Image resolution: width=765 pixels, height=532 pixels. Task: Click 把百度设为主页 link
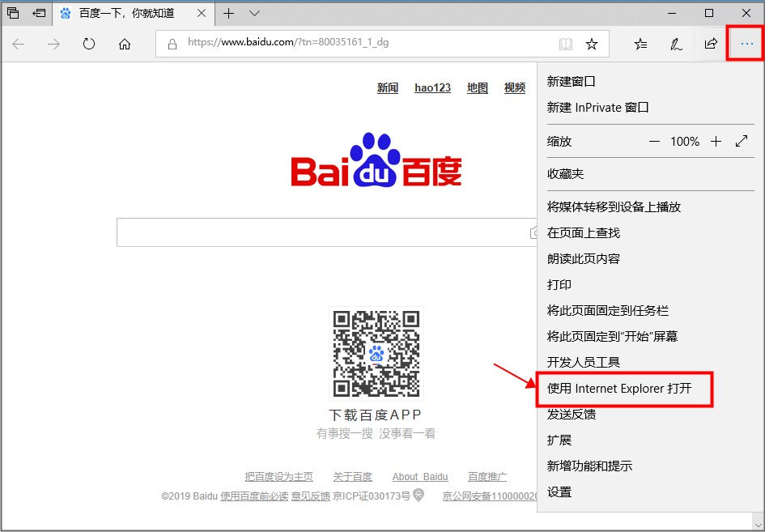click(278, 477)
